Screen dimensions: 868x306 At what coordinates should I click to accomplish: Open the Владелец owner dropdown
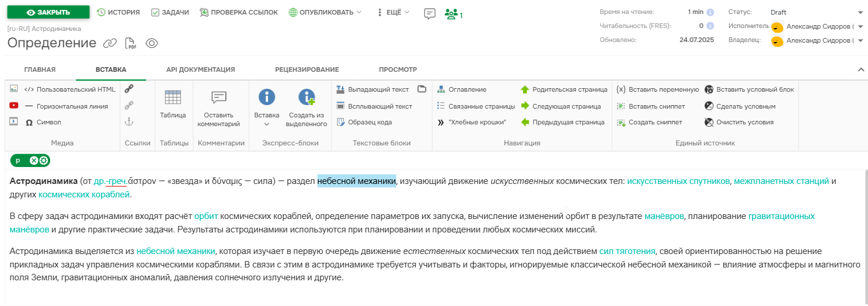tap(817, 40)
